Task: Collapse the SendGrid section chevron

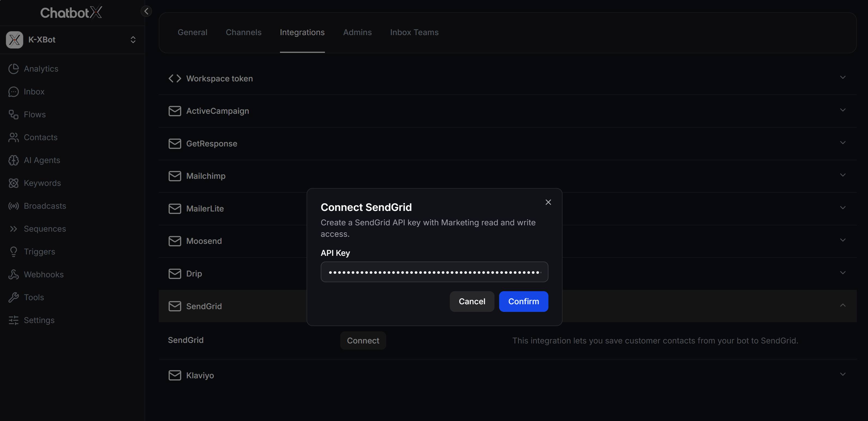Action: point(842,306)
